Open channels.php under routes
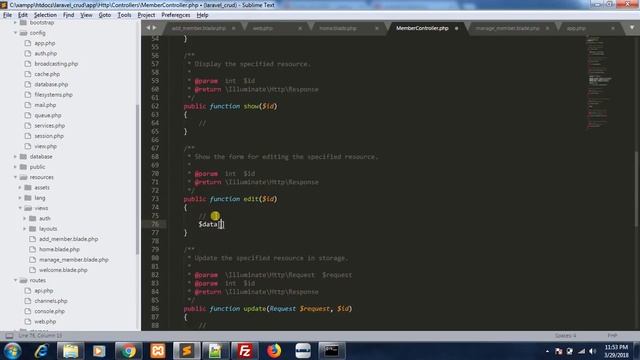 [51, 301]
